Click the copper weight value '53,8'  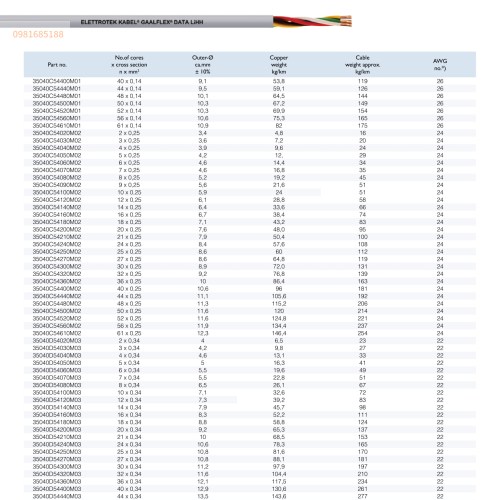(x=279, y=81)
